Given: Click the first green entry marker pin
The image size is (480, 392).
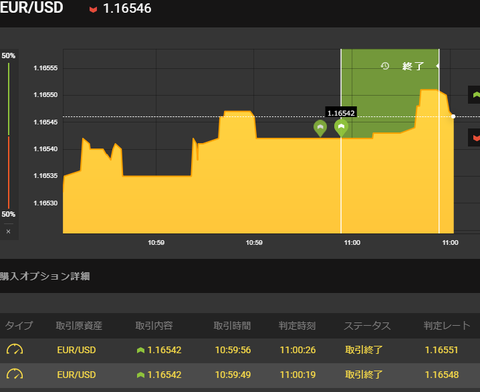Looking at the screenshot, I should (x=320, y=129).
